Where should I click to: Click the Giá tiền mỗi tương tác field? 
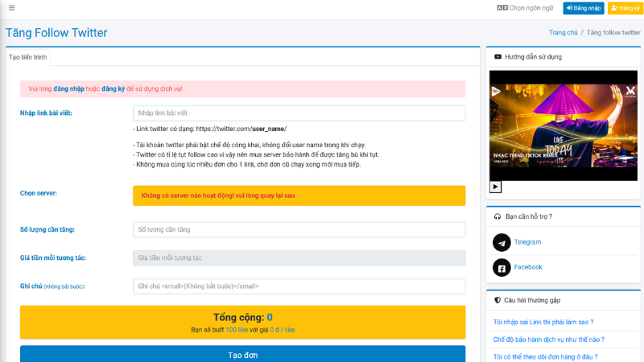pos(299,258)
